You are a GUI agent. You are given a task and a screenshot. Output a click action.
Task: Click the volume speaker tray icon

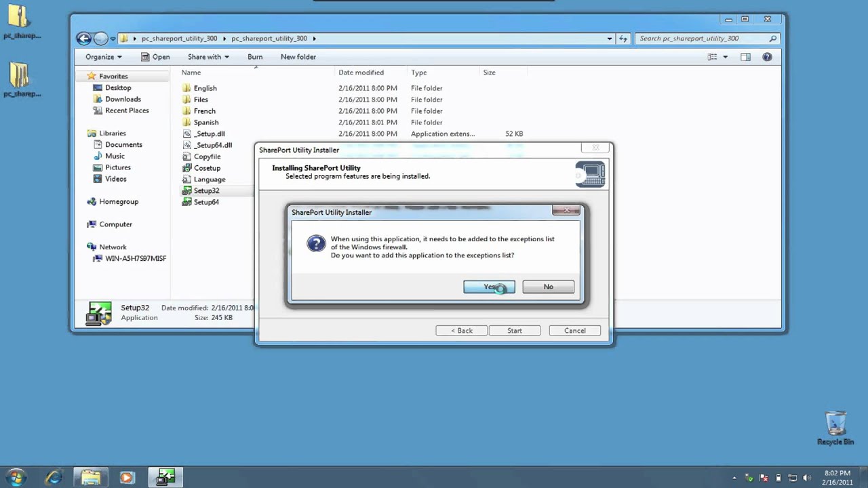click(806, 478)
